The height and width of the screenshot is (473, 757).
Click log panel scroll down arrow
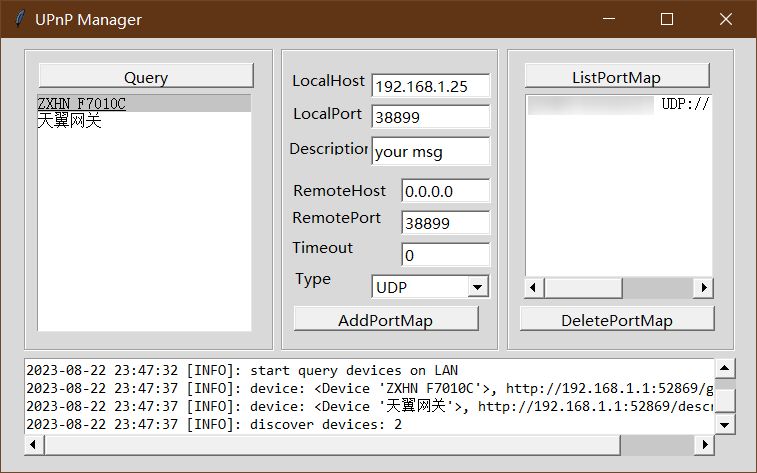(x=724, y=424)
